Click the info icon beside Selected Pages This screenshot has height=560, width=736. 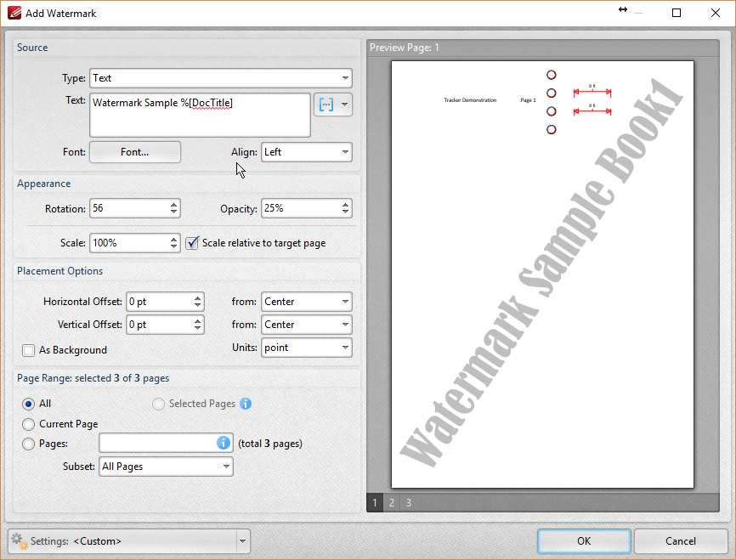(246, 404)
